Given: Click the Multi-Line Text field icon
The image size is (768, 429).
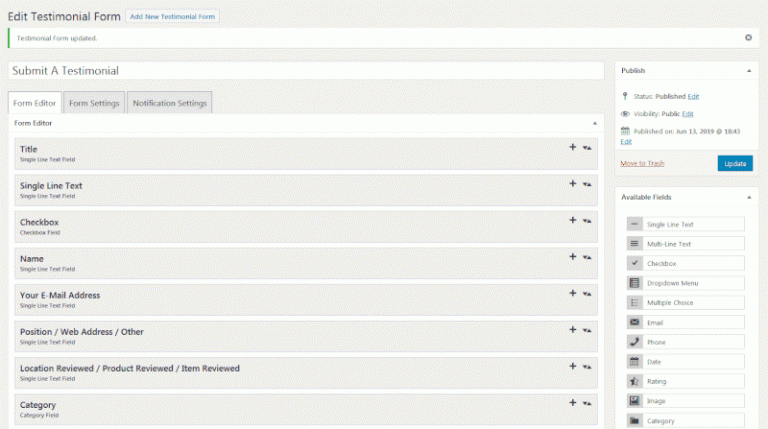Looking at the screenshot, I should [x=634, y=243].
